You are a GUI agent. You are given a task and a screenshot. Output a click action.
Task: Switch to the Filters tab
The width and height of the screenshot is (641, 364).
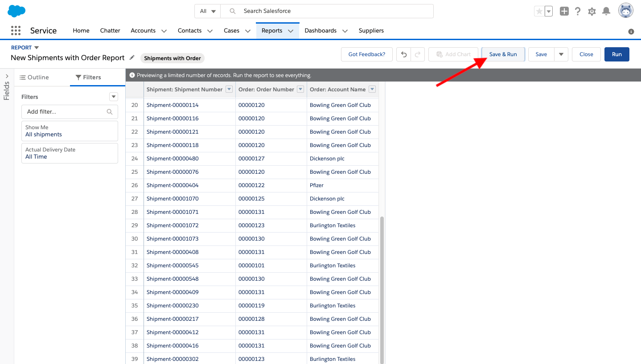click(x=88, y=77)
